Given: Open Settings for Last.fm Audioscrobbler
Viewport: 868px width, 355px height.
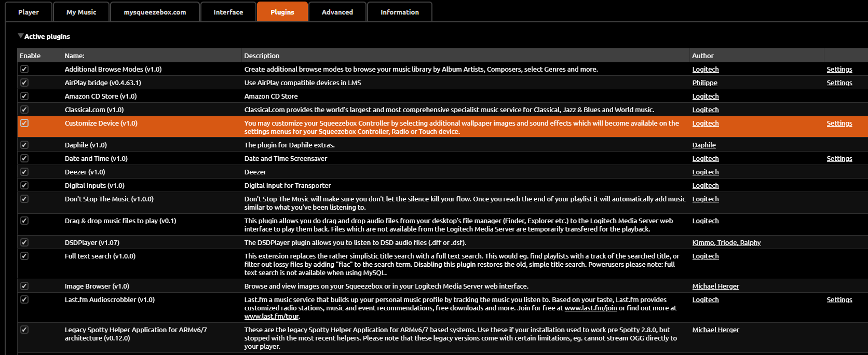Looking at the screenshot, I should (x=839, y=299).
